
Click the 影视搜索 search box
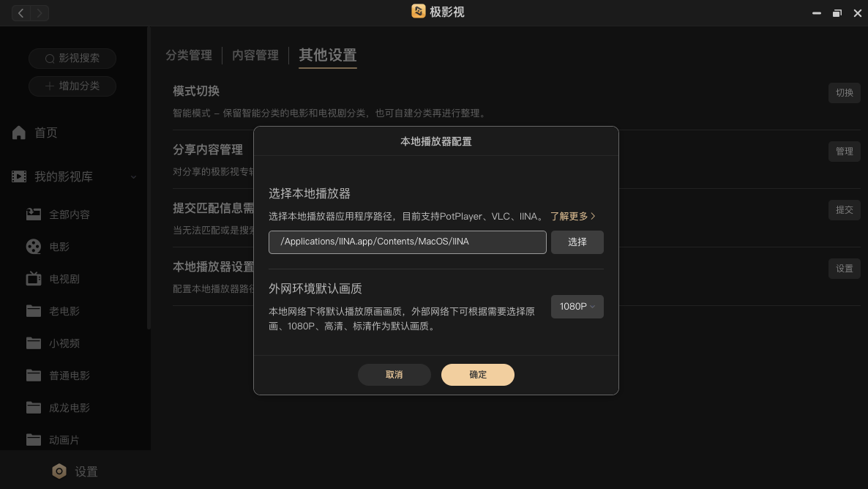[72, 58]
